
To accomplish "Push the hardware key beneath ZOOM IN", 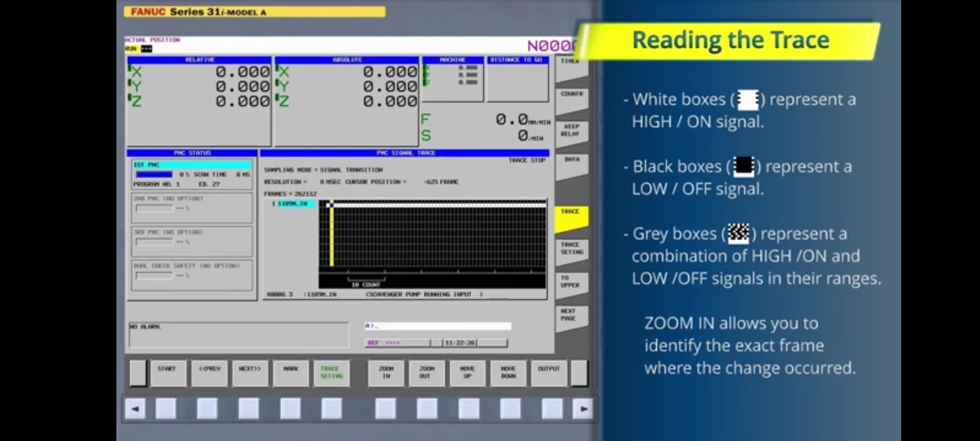I will pyautogui.click(x=385, y=409).
